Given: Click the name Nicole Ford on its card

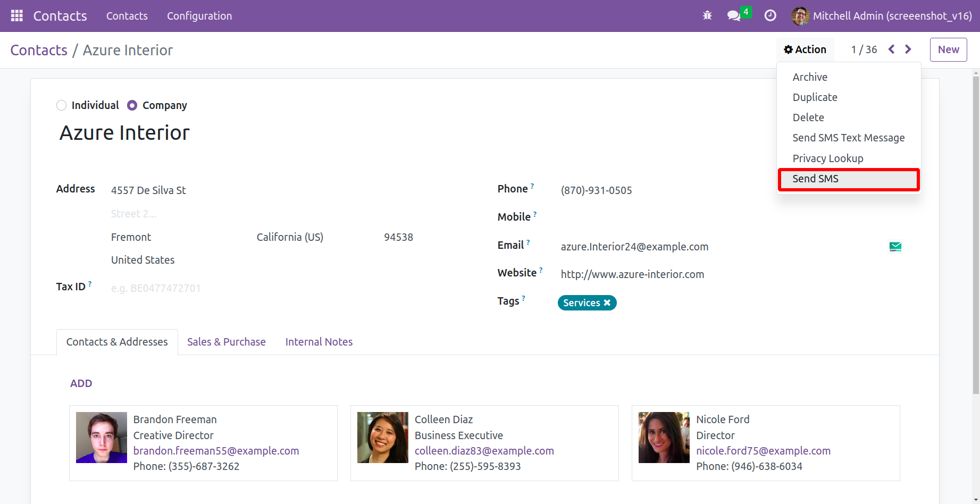Looking at the screenshot, I should point(723,419).
